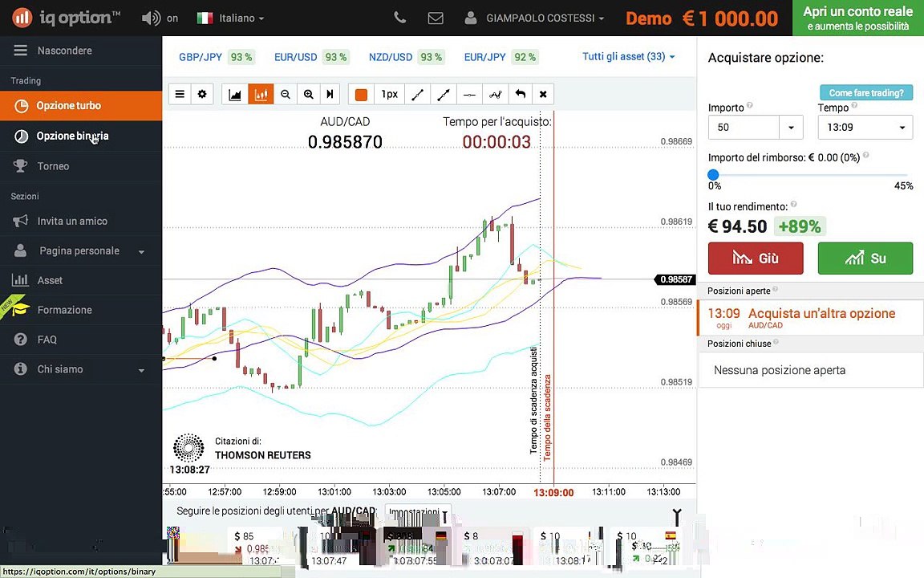The height and width of the screenshot is (578, 924).
Task: Click help icon next to Posizioni chiuse
Action: tap(776, 342)
